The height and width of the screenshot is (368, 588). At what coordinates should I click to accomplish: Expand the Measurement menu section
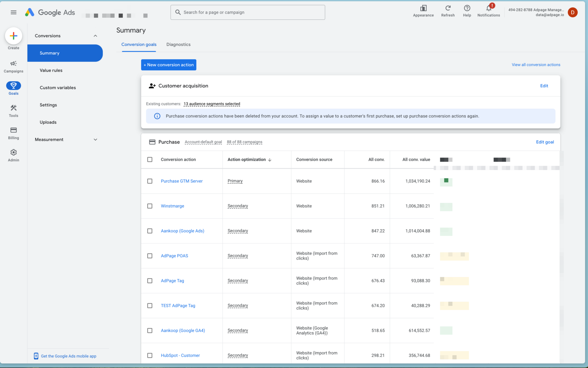point(95,140)
